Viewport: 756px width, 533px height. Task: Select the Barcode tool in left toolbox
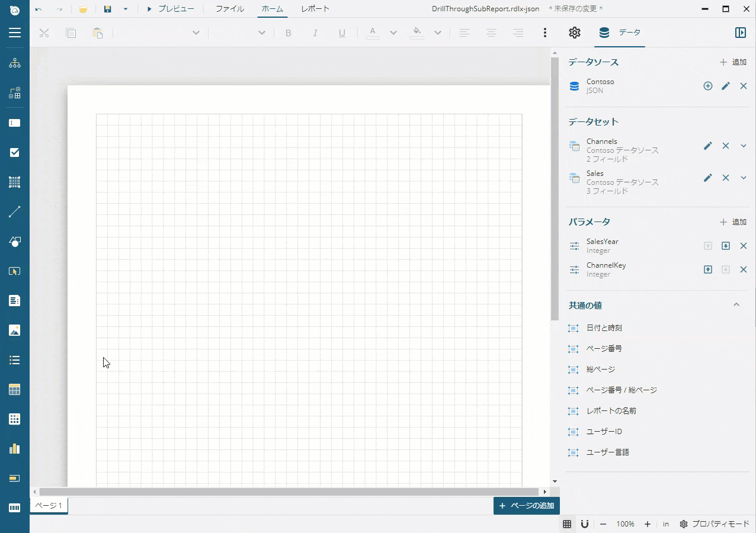[15, 508]
